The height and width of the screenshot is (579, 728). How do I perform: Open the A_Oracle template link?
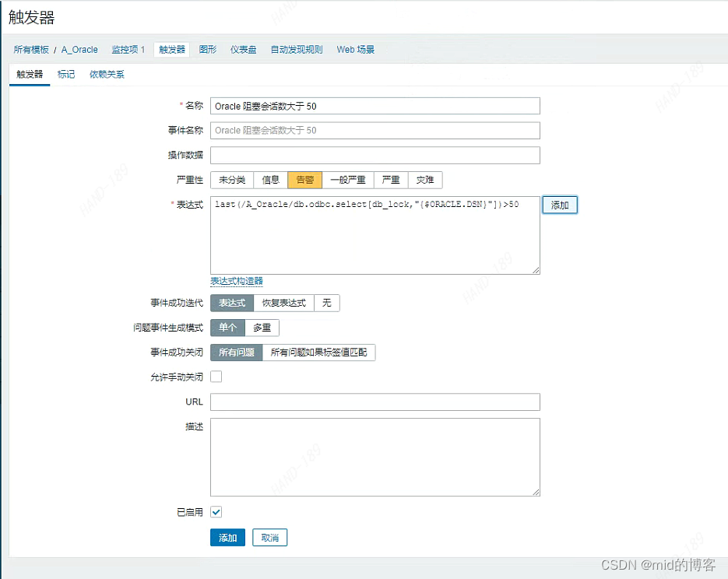pyautogui.click(x=79, y=50)
